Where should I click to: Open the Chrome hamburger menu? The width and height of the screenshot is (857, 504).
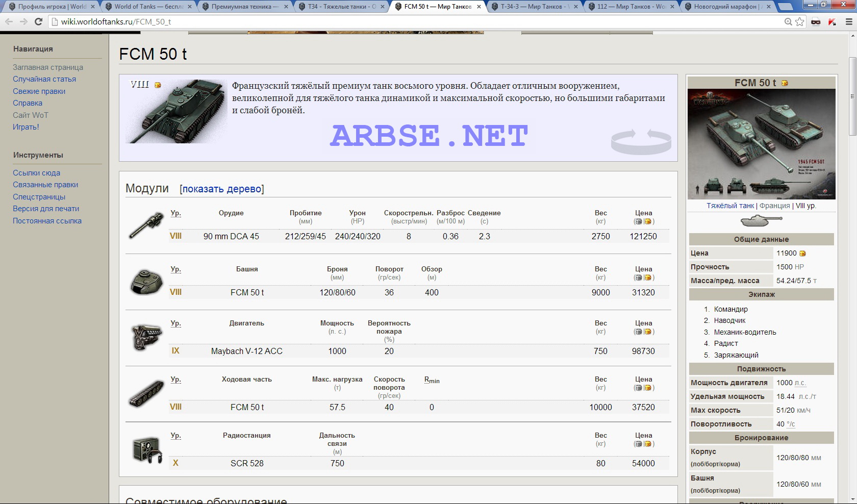click(x=849, y=22)
